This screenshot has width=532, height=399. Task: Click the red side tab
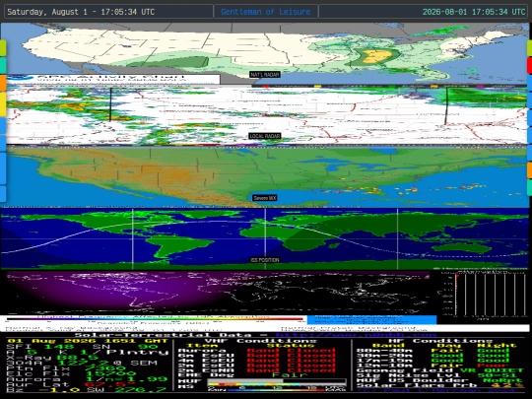point(529,65)
